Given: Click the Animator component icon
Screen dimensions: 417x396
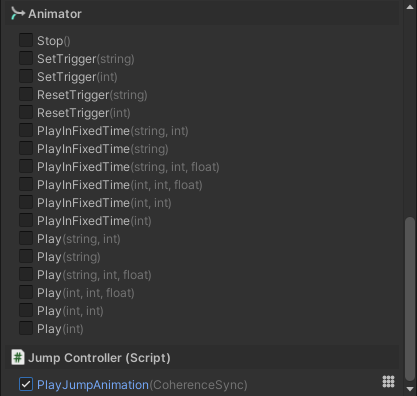Looking at the screenshot, I should (x=18, y=14).
